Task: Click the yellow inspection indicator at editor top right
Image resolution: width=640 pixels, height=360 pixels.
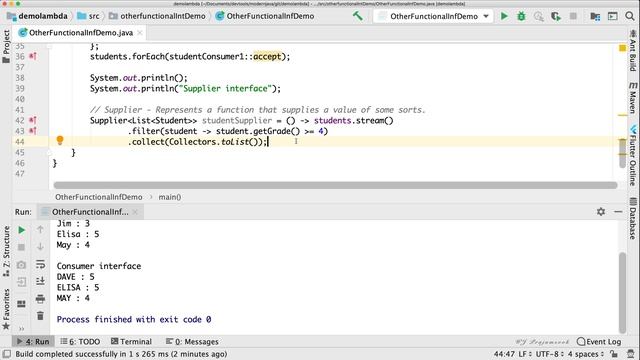Action: (622, 48)
